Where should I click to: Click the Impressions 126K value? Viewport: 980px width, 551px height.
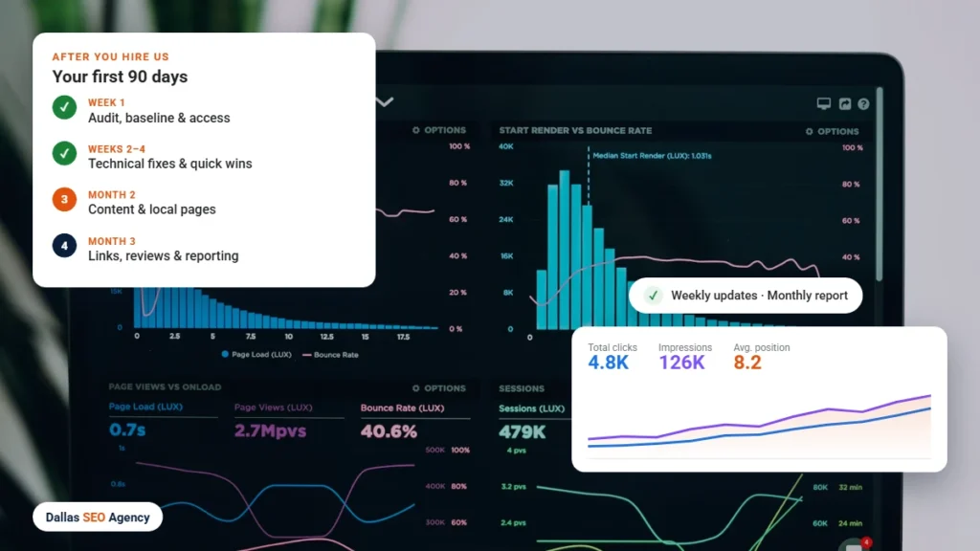tap(681, 363)
